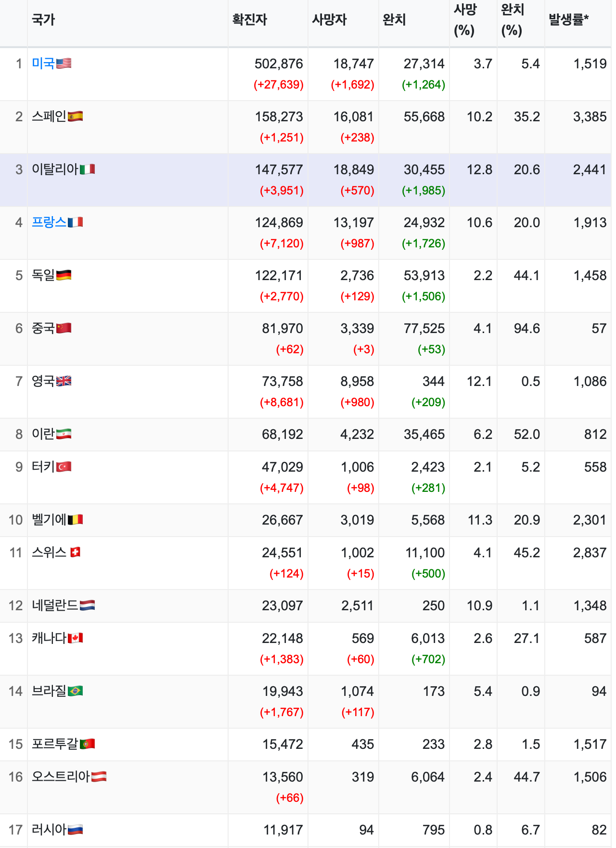Click Canada's (+1,383) new cases figure

(282, 659)
